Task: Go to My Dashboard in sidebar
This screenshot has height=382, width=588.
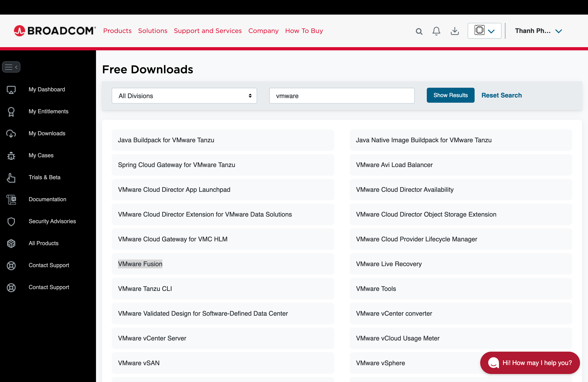Action: (x=47, y=89)
